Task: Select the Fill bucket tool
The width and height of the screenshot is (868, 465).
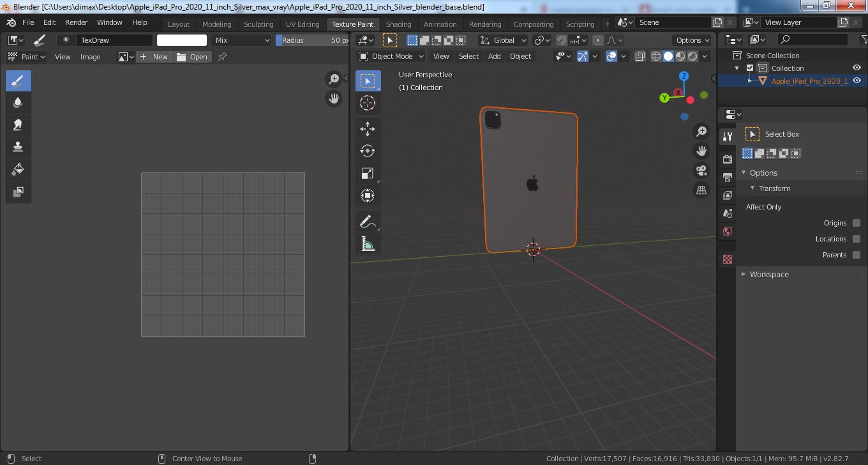Action: click(x=18, y=170)
